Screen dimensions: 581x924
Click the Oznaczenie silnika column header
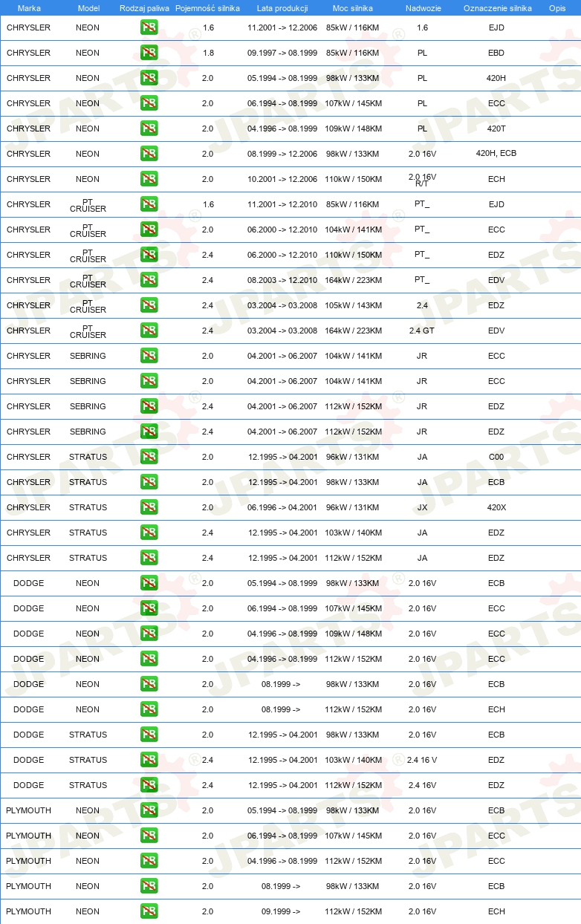point(497,8)
